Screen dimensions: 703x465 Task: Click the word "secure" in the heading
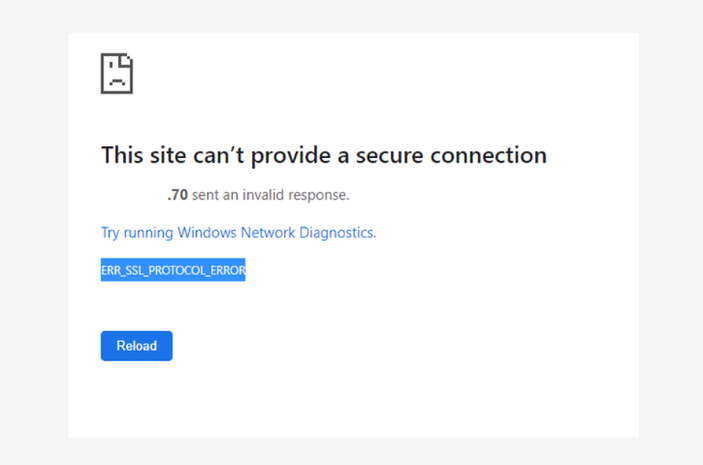[389, 156]
